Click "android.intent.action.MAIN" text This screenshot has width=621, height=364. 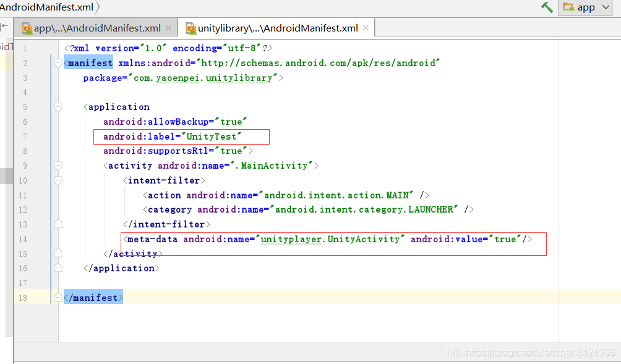336,195
